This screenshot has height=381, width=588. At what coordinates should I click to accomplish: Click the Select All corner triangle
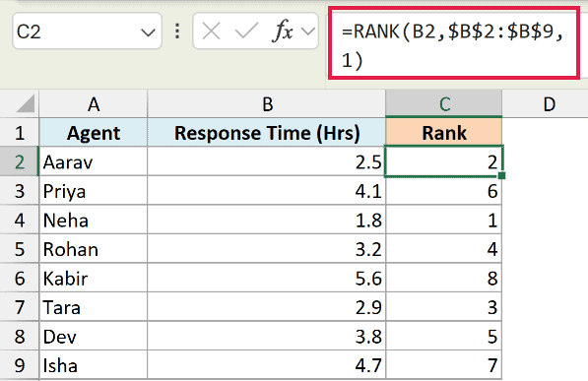coord(26,104)
